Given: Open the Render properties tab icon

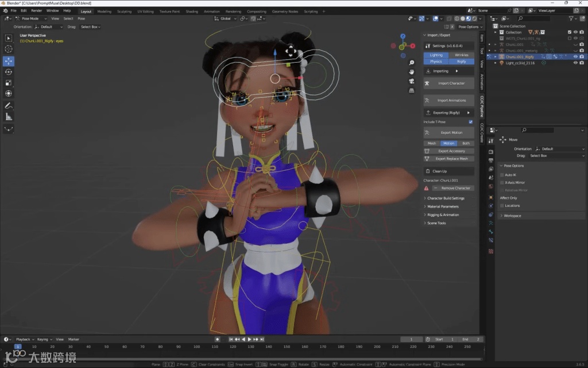Looking at the screenshot, I should tap(491, 152).
